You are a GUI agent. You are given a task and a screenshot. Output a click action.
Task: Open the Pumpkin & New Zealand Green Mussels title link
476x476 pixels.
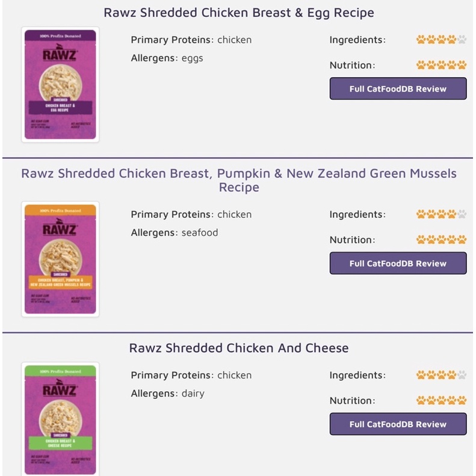tap(239, 181)
